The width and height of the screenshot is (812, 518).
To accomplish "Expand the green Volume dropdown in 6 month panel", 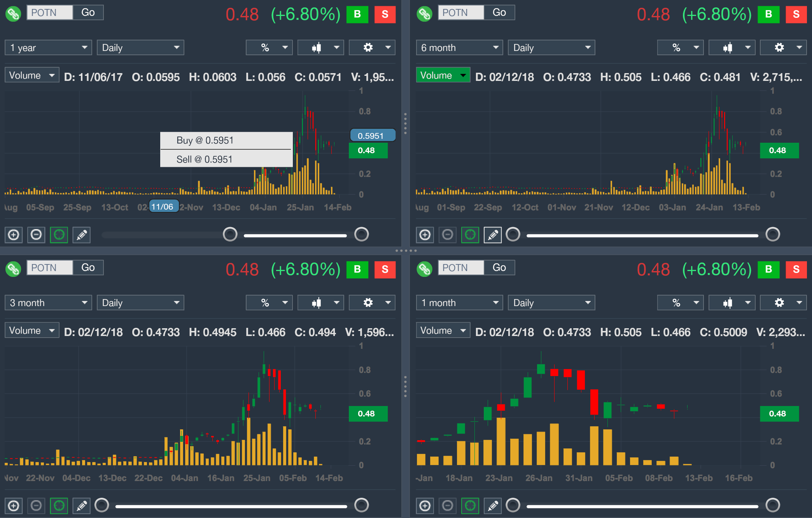I will click(443, 75).
